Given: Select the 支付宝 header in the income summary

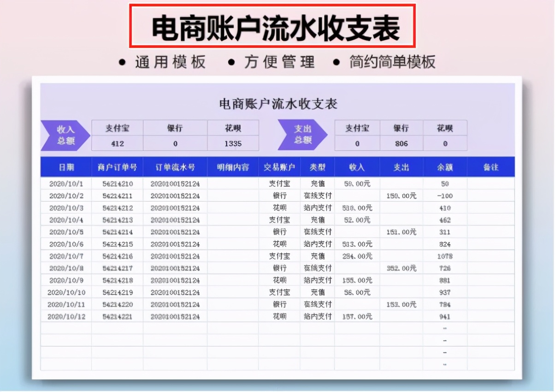Looking at the screenshot, I should [x=117, y=128].
